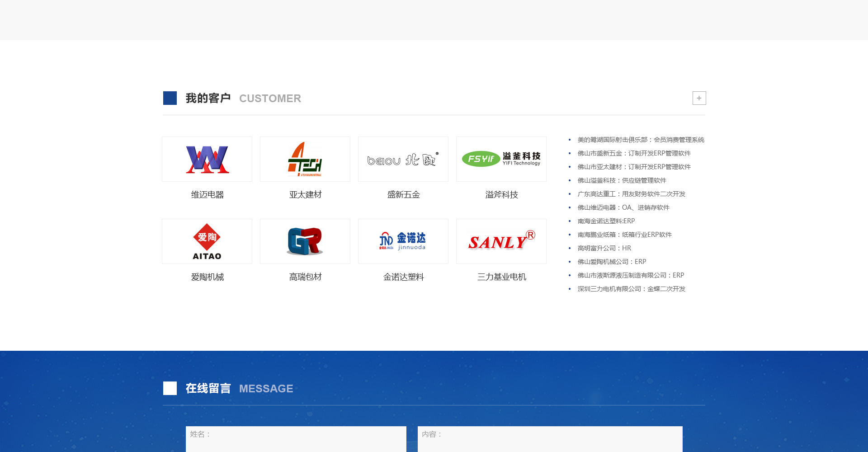Click the 姓名 name input field

(x=296, y=438)
